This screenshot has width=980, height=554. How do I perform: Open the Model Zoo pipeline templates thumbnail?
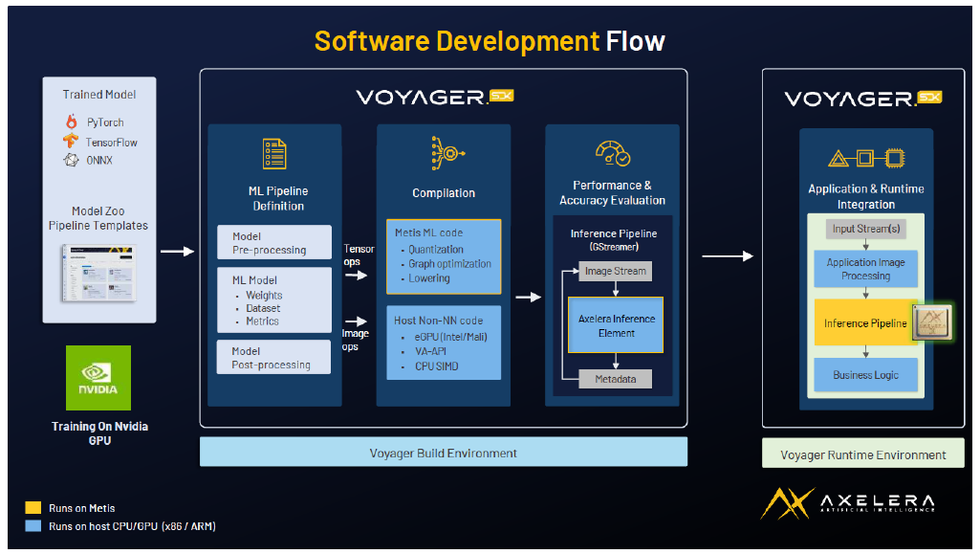[99, 276]
